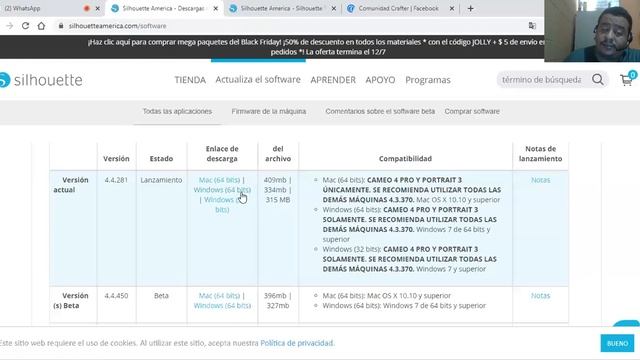This screenshot has width=640, height=360.
Task: Select Comprar software tab
Action: 472,111
